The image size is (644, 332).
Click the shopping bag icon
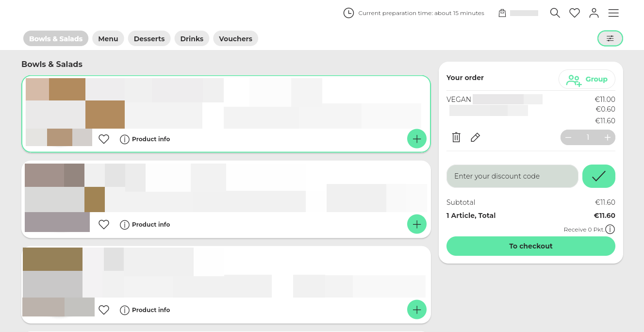[x=502, y=13]
